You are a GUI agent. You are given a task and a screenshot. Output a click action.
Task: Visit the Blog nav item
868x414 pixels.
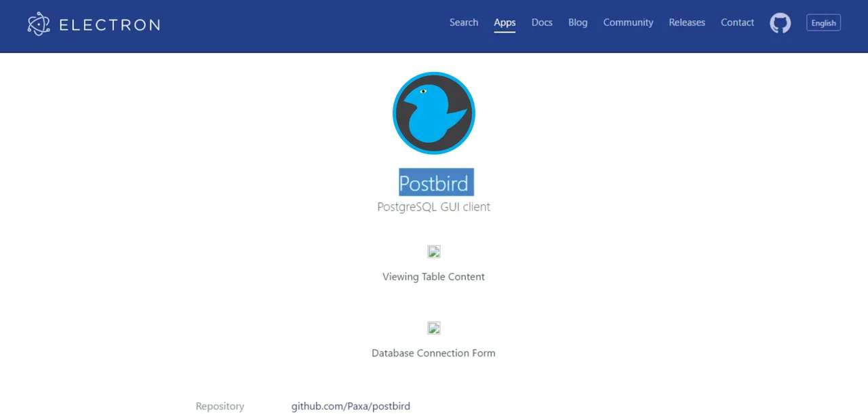pos(578,22)
